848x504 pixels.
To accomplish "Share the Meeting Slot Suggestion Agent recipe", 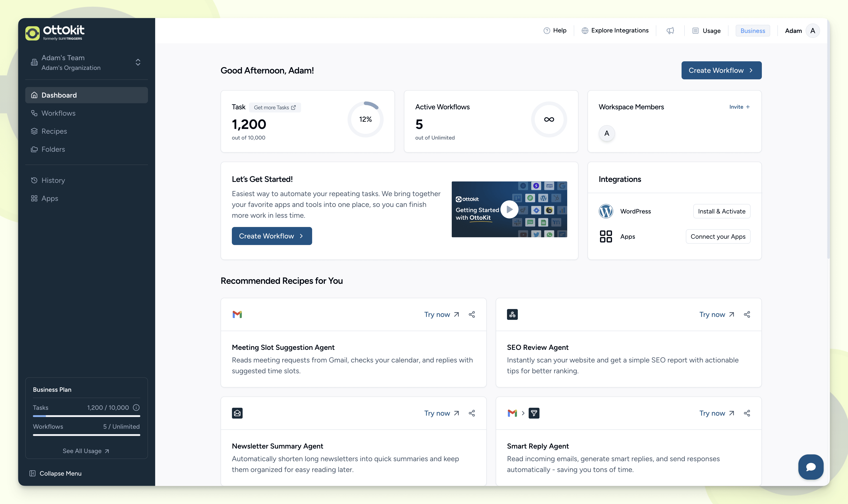I will click(472, 314).
